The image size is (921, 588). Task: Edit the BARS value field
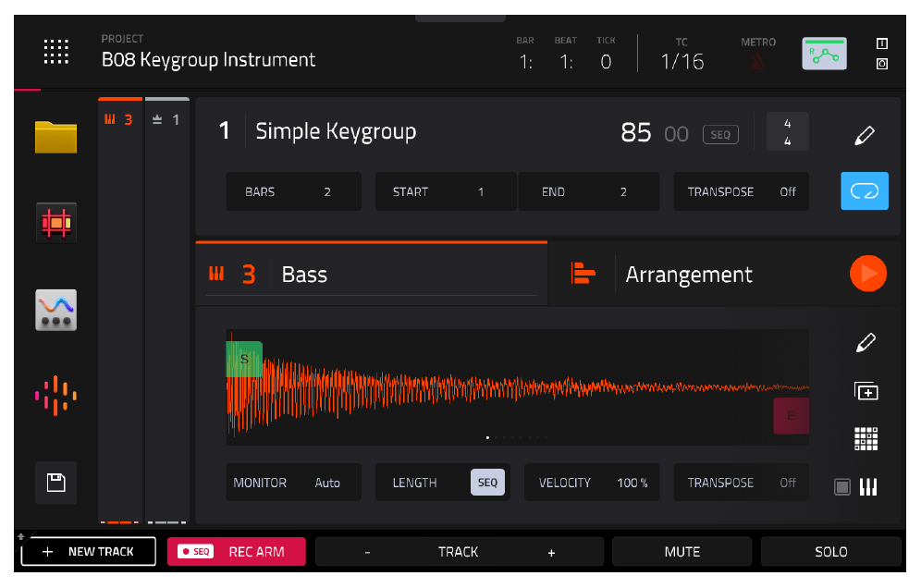pyautogui.click(x=293, y=191)
